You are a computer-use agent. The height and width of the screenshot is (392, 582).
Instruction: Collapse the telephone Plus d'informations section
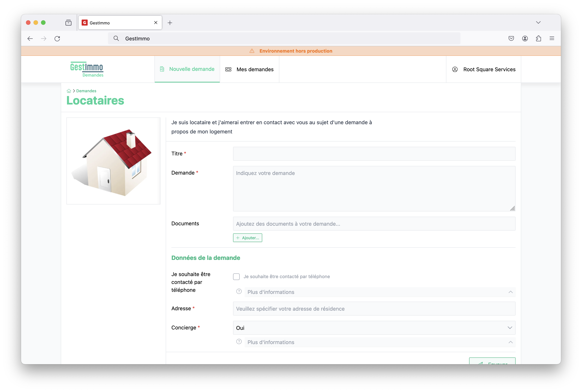[511, 292]
